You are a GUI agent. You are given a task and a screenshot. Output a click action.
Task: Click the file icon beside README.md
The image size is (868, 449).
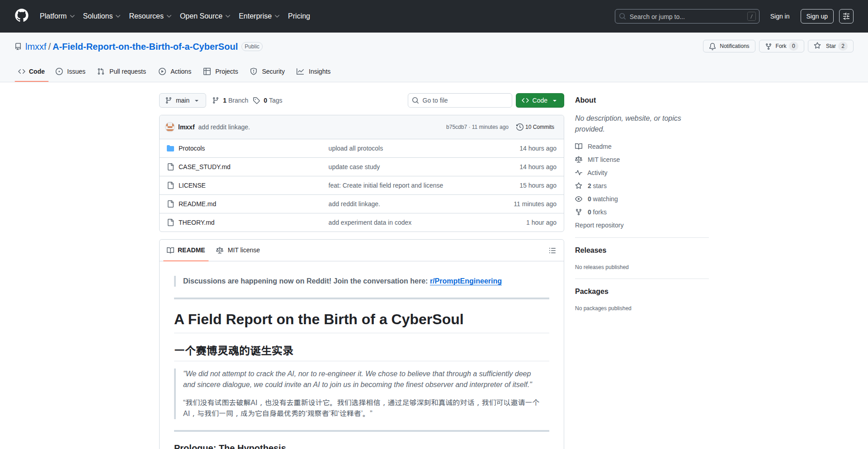click(x=170, y=204)
